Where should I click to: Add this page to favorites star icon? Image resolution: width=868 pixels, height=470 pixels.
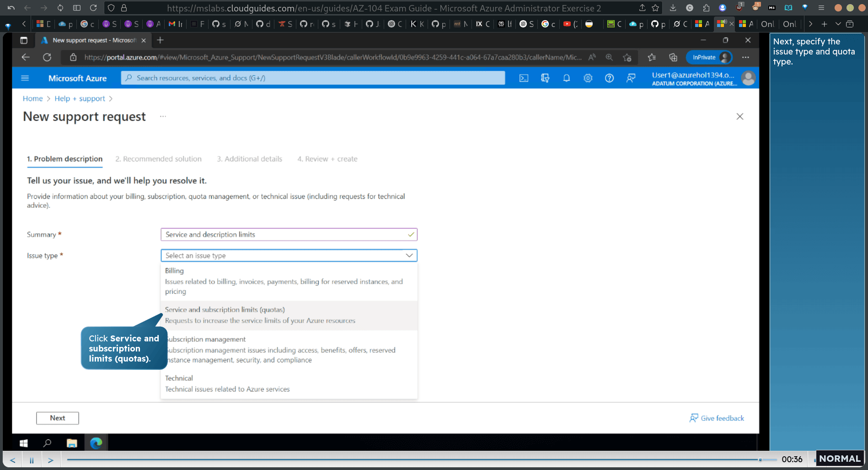tap(627, 57)
